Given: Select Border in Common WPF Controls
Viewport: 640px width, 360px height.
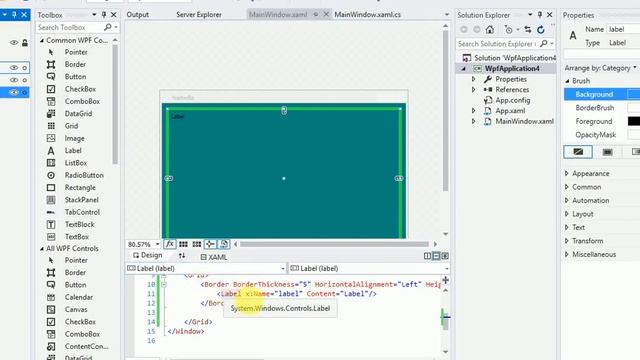Looking at the screenshot, I should [75, 64].
